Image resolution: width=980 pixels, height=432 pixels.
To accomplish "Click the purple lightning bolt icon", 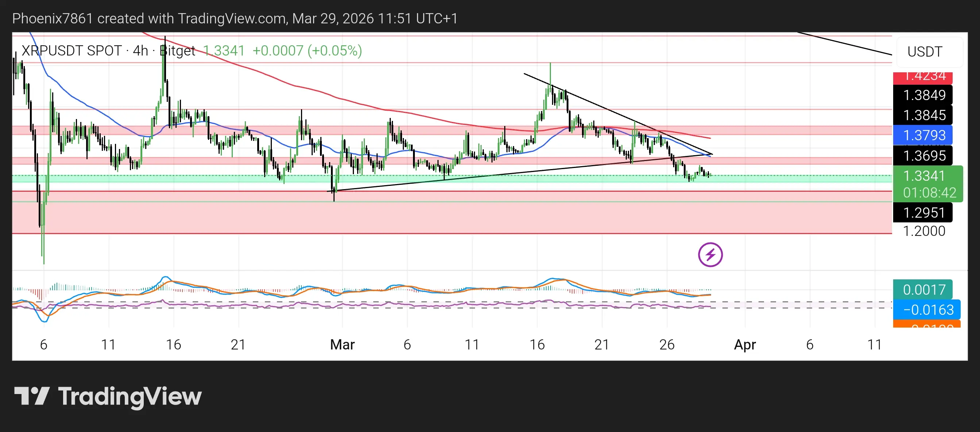I will (710, 255).
